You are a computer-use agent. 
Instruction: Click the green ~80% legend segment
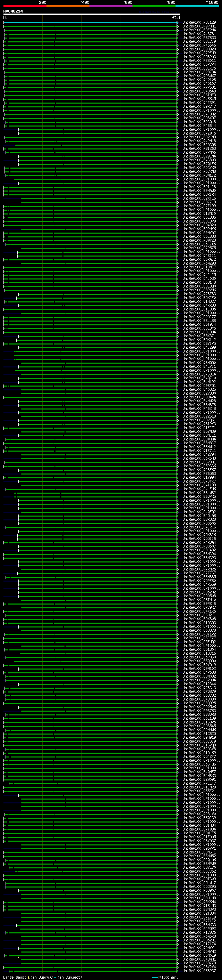pyautogui.click(x=154, y=6)
